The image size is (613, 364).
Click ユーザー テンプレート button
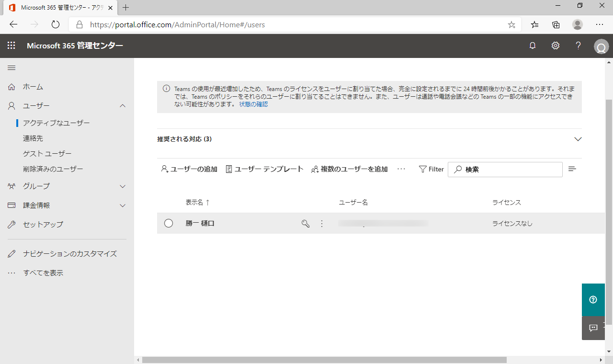click(x=264, y=169)
